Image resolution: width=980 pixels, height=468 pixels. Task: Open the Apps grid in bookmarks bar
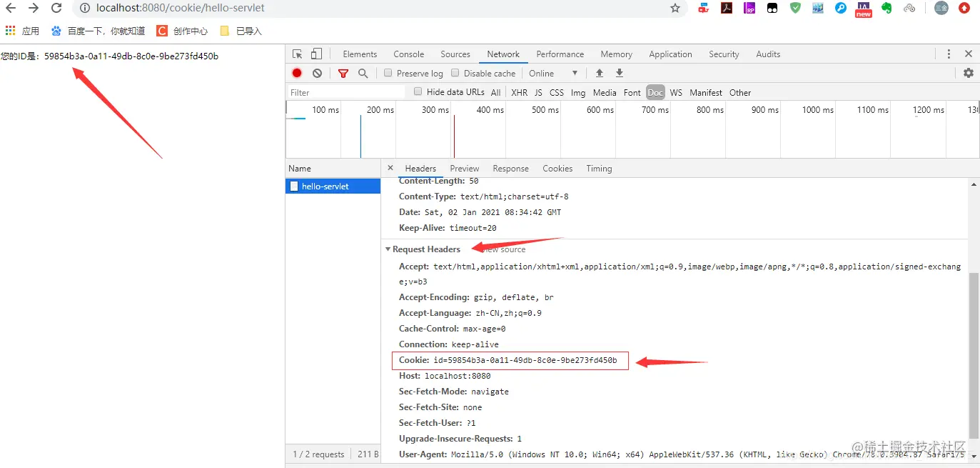point(10,31)
